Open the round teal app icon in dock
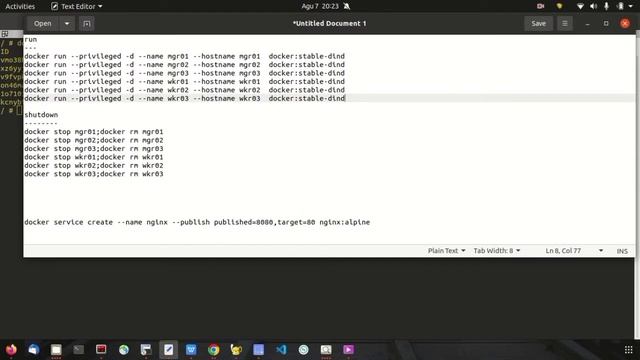Viewport: 640px width, 360px height. tap(304, 350)
